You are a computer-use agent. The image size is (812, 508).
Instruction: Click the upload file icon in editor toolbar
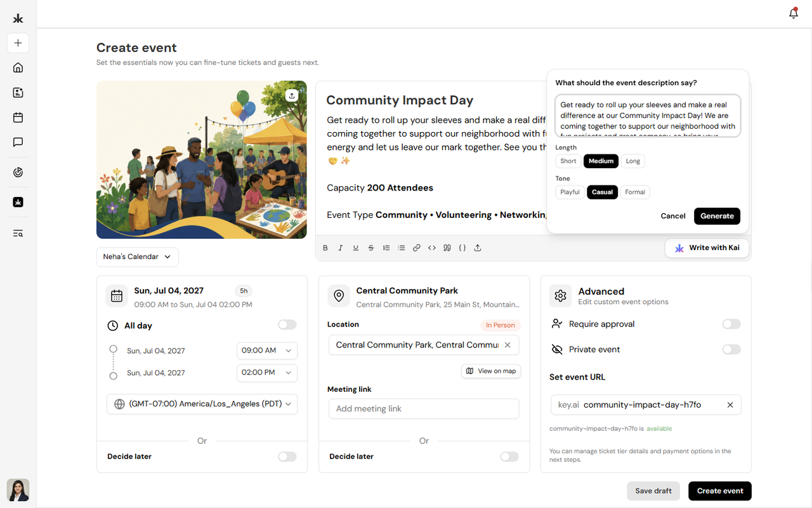(x=478, y=248)
